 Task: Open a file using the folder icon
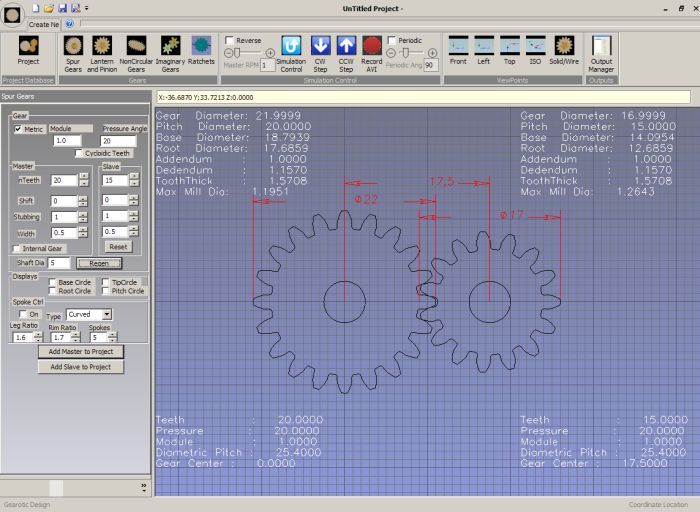click(49, 8)
